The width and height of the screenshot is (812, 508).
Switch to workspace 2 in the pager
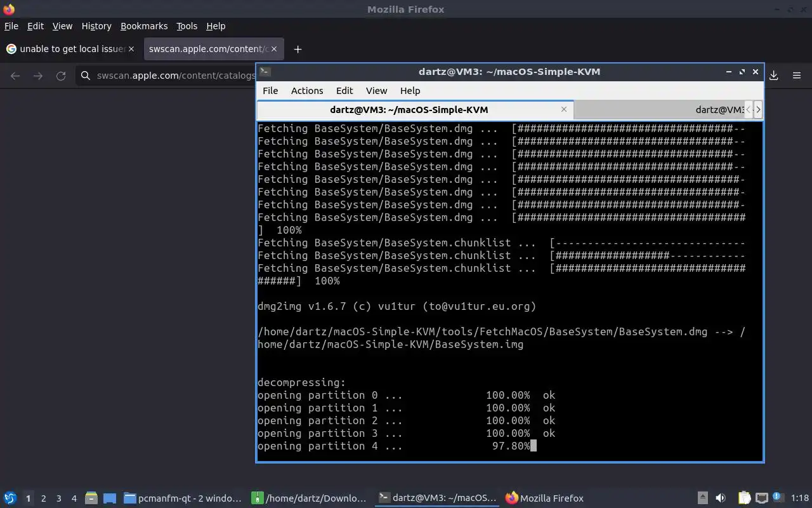[44, 498]
